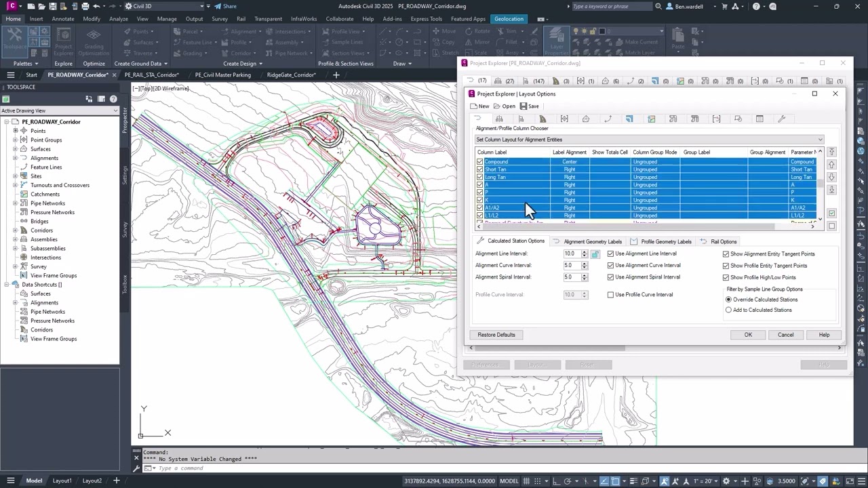Click Grading Optimization ribbon icon

94,42
